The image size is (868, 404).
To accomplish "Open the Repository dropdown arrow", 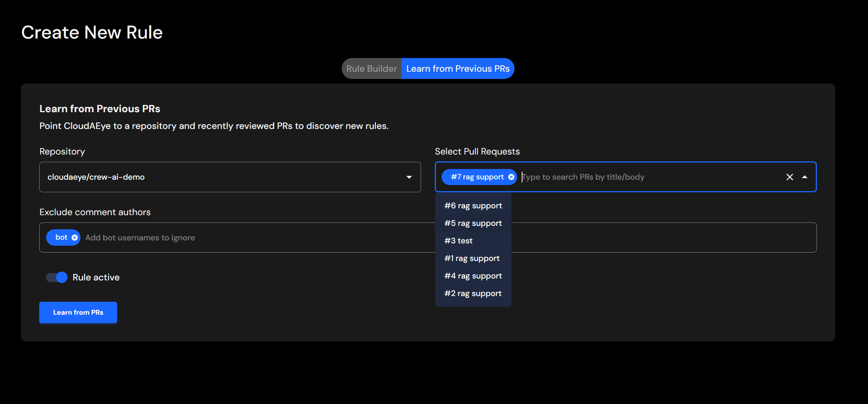I will (409, 177).
